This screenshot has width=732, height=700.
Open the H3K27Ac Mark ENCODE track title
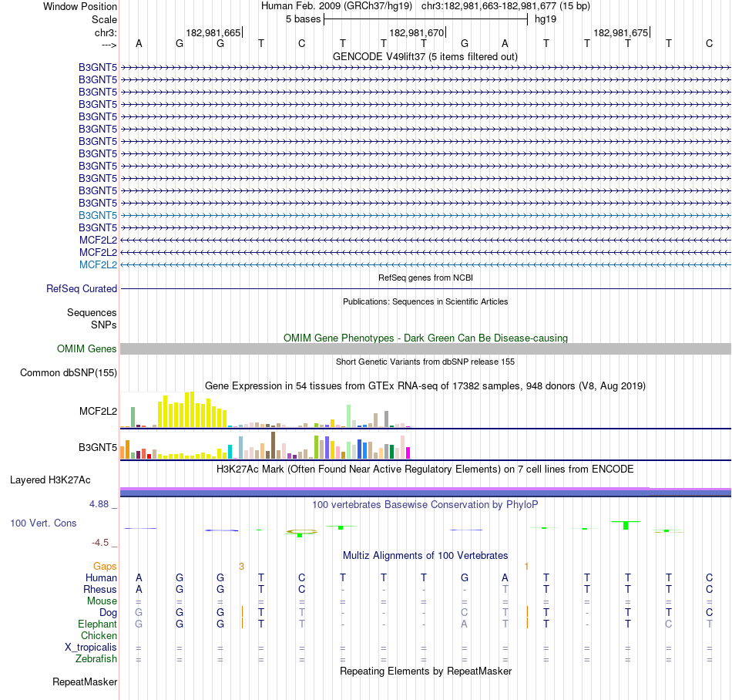click(425, 469)
